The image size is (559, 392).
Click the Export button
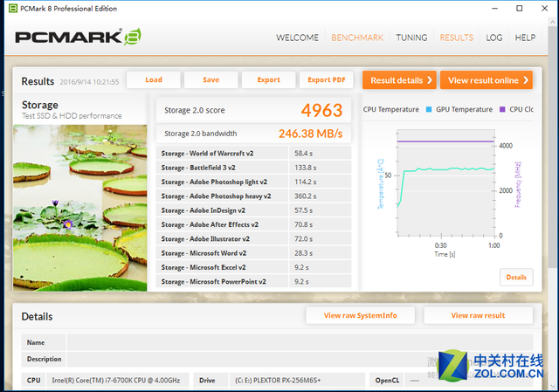[268, 79]
